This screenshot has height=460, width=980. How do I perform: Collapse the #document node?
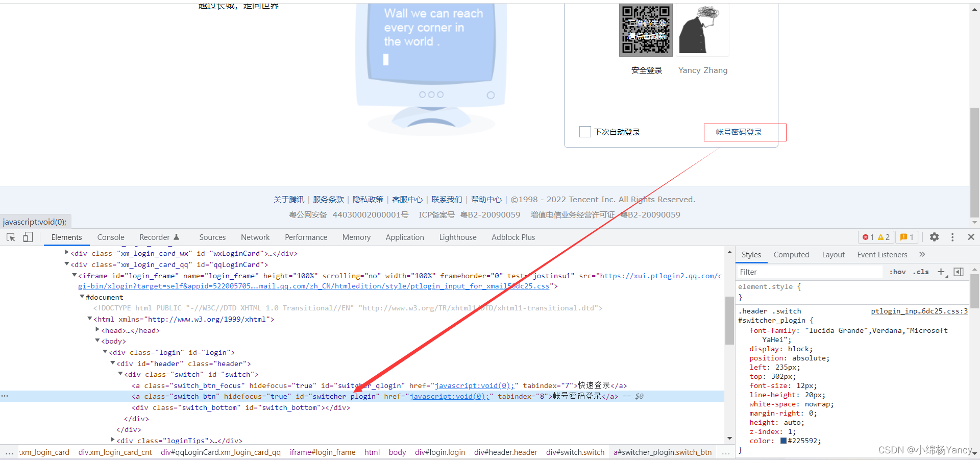82,297
